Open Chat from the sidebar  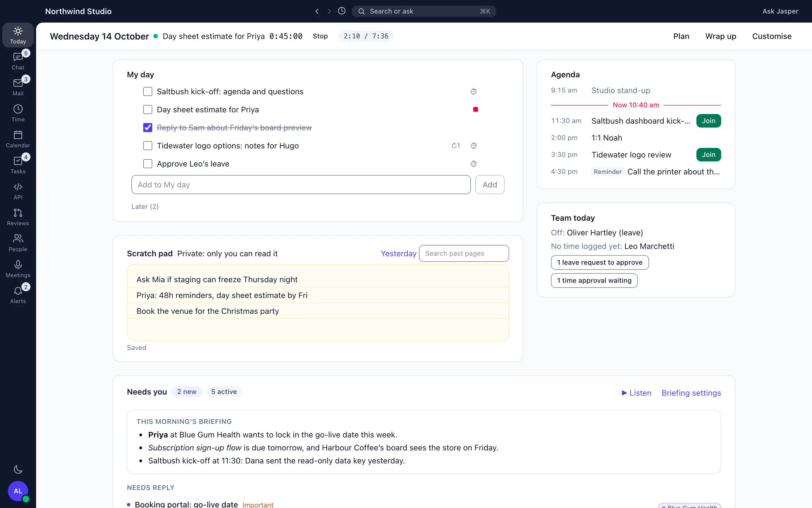(18, 61)
